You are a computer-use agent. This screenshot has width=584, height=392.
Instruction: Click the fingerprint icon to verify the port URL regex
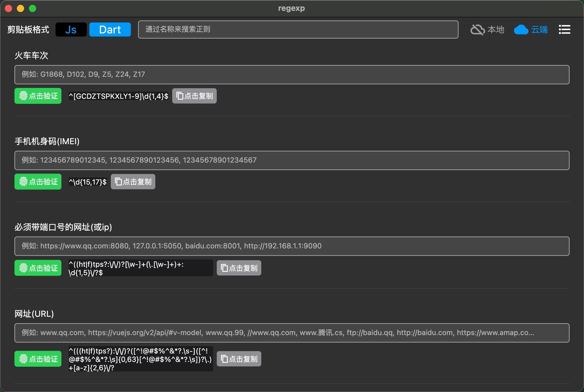[x=23, y=268]
